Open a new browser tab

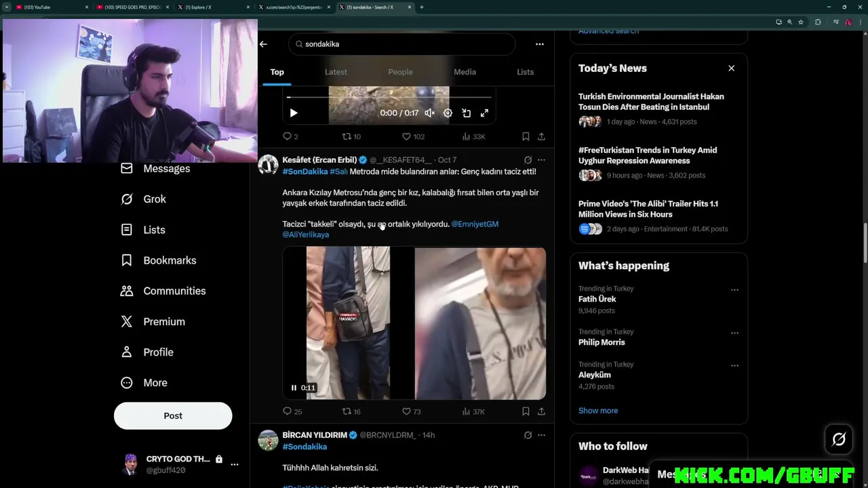click(x=422, y=7)
